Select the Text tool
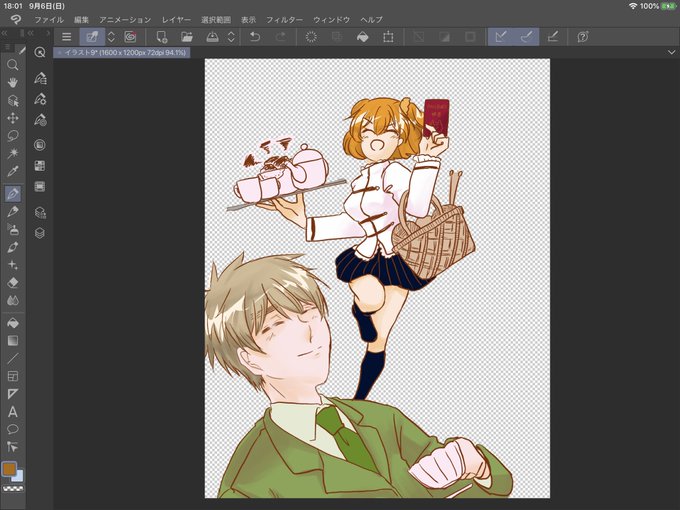The height and width of the screenshot is (510, 680). pos(13,412)
